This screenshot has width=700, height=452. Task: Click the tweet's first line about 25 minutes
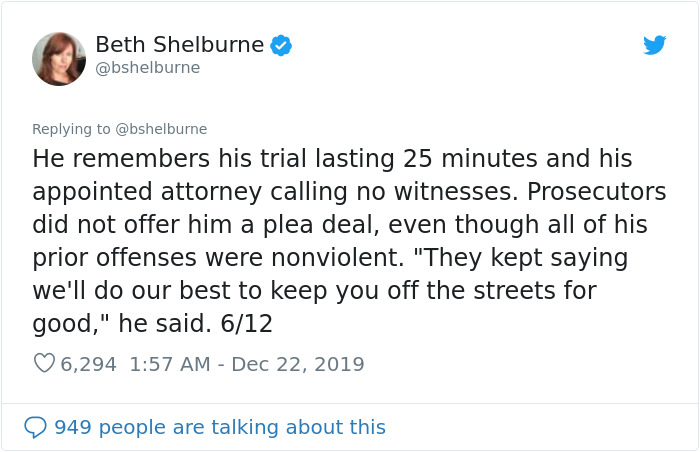332,159
